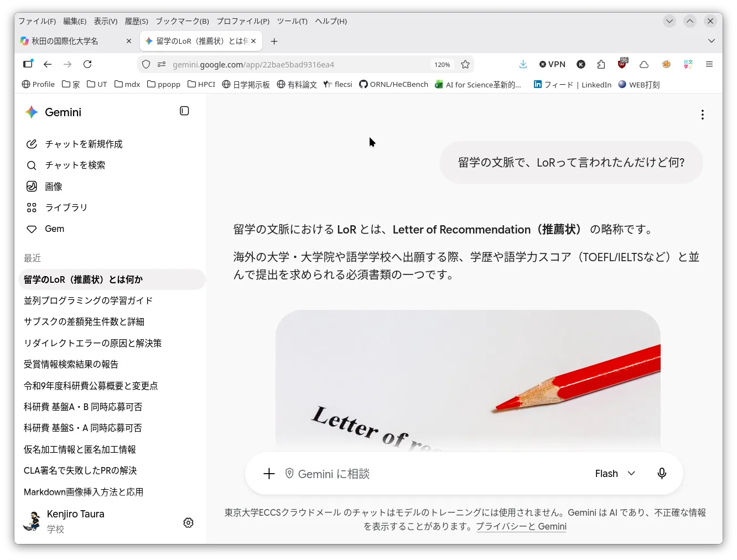Open the ファイル(F) menu
The height and width of the screenshot is (560, 737).
click(37, 21)
